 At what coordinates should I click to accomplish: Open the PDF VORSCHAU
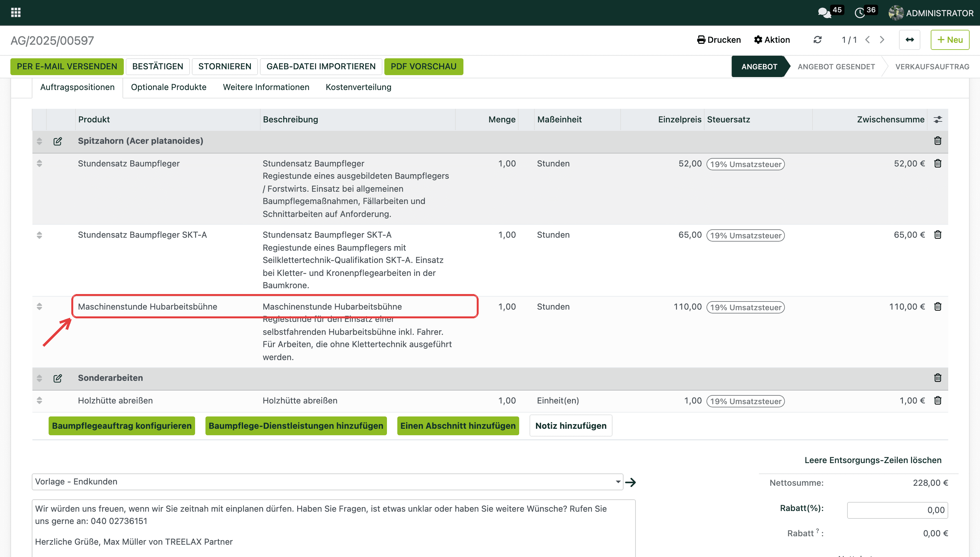[423, 67]
